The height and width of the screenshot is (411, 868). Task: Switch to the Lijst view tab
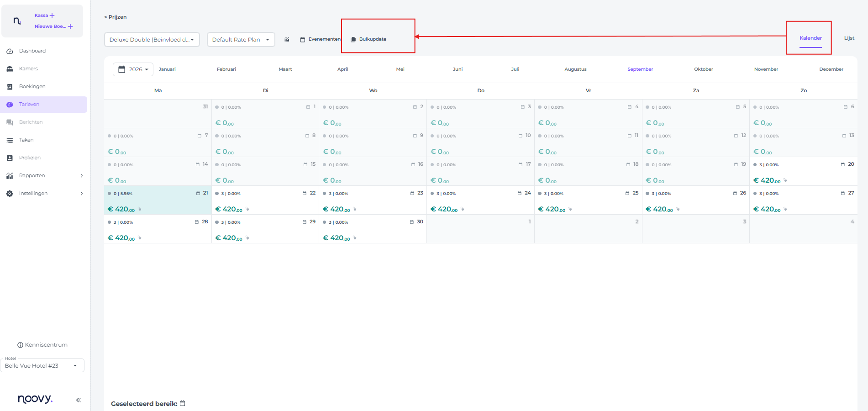tap(849, 38)
